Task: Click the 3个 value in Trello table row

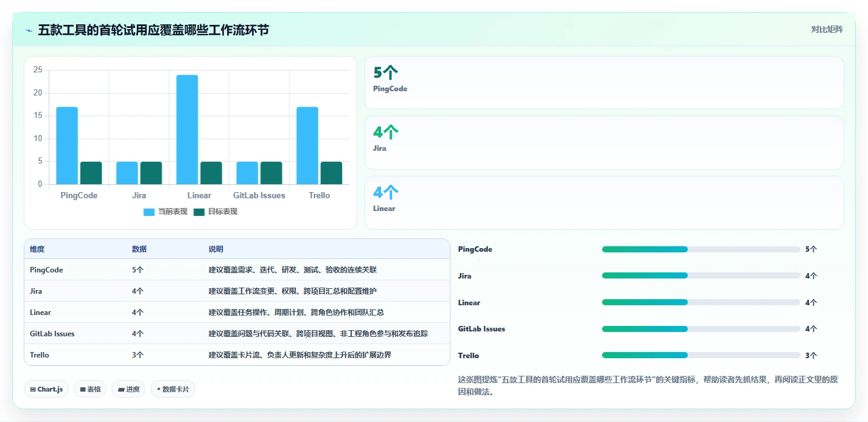Action: coord(138,355)
